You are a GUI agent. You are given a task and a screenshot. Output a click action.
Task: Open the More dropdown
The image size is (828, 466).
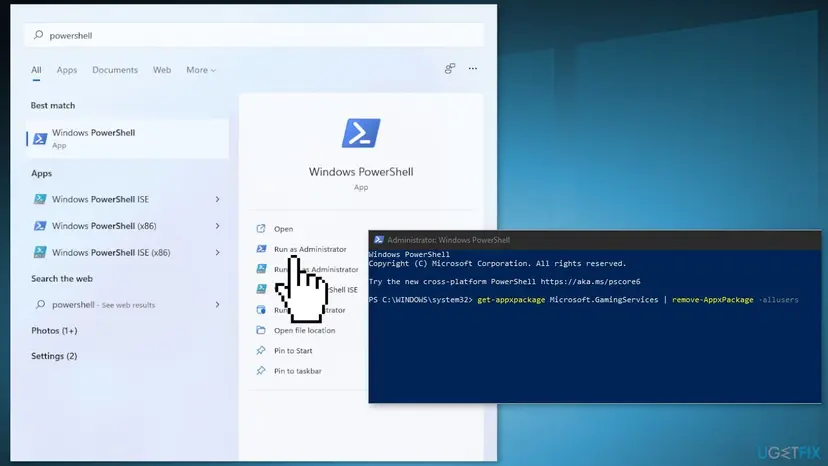(x=201, y=70)
